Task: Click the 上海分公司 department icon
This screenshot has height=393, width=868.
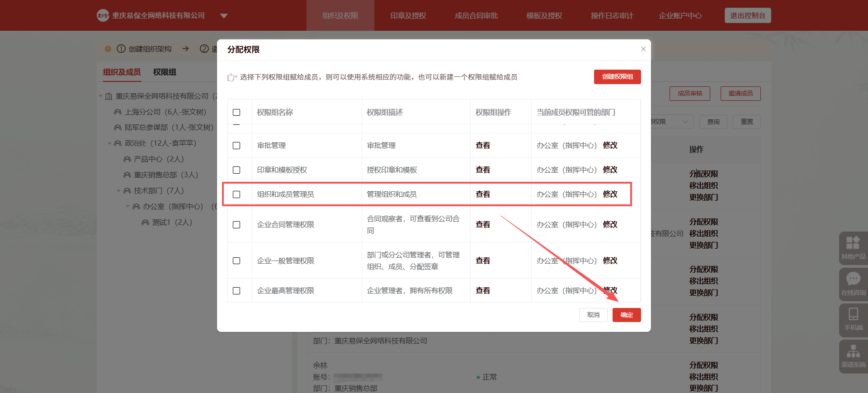Action: click(x=118, y=112)
